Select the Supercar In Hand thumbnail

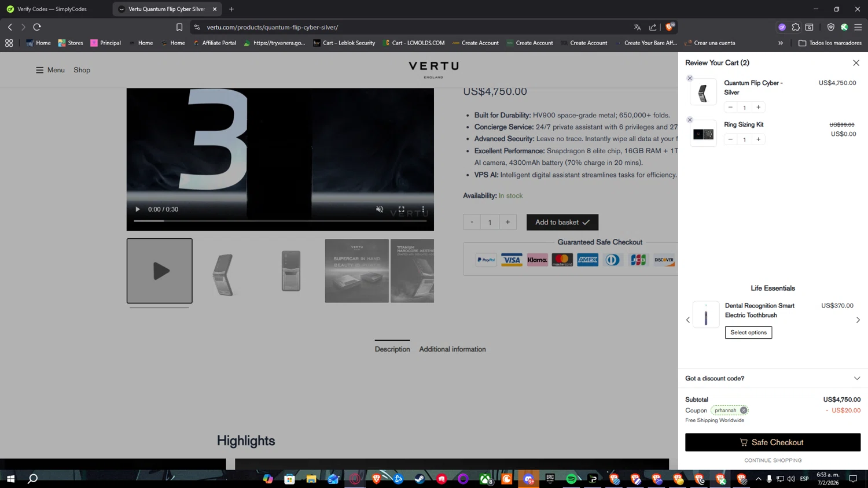(x=357, y=271)
